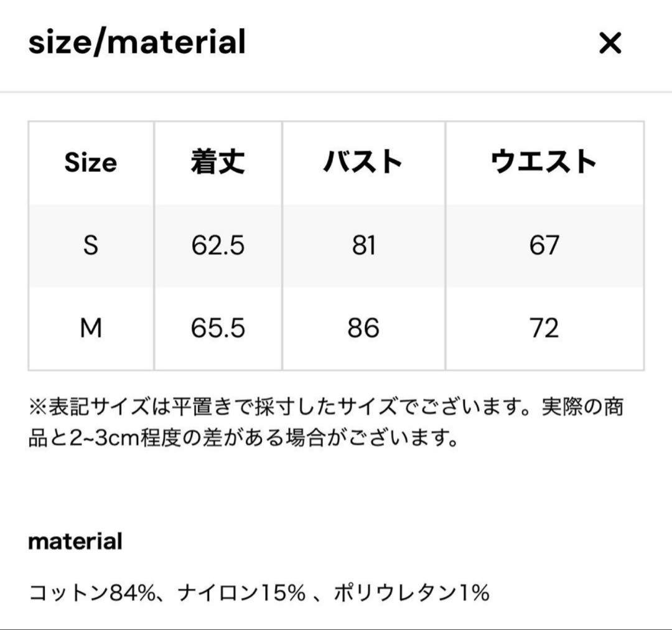
Task: Select the M size row label
Action: pos(91,328)
